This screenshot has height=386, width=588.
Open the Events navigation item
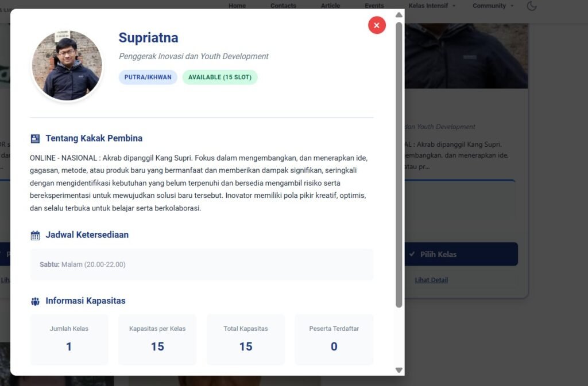[x=374, y=6]
